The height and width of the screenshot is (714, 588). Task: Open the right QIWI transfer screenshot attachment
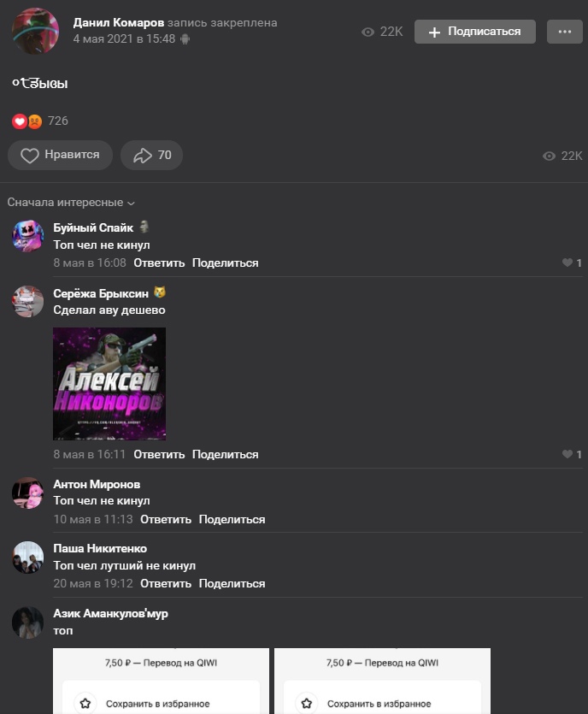(x=382, y=681)
